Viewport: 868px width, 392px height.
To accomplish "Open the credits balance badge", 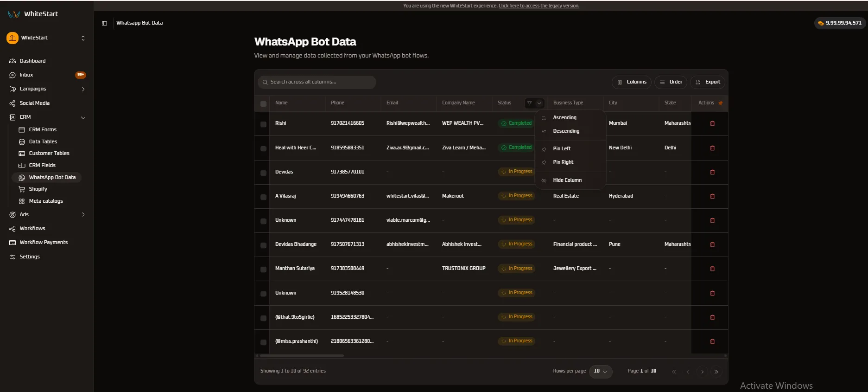I will [840, 23].
